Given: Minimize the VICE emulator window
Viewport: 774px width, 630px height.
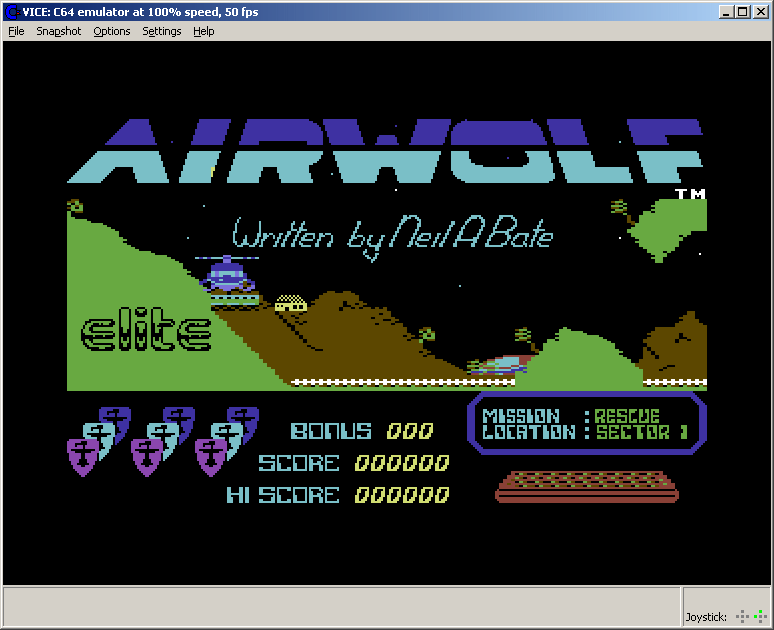Looking at the screenshot, I should point(726,12).
